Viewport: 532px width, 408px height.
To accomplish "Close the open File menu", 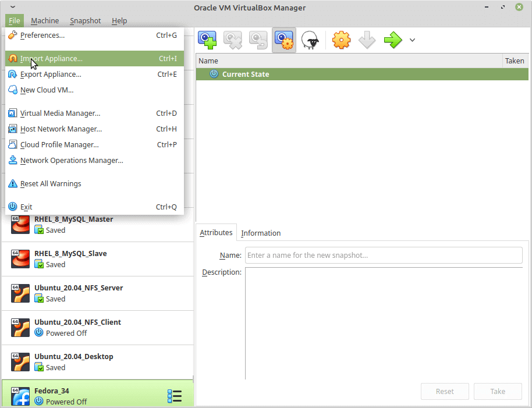I will pos(14,21).
